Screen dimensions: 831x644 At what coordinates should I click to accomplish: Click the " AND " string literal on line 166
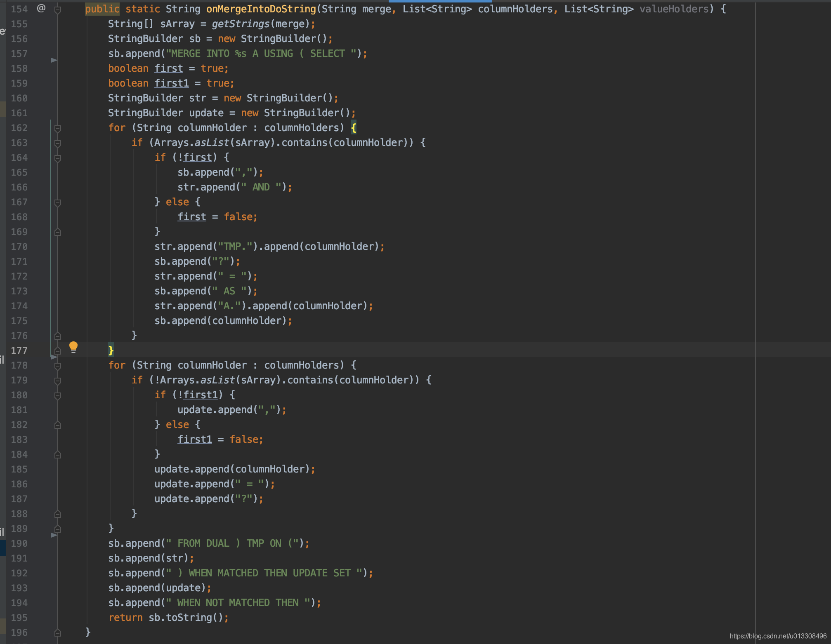point(261,187)
